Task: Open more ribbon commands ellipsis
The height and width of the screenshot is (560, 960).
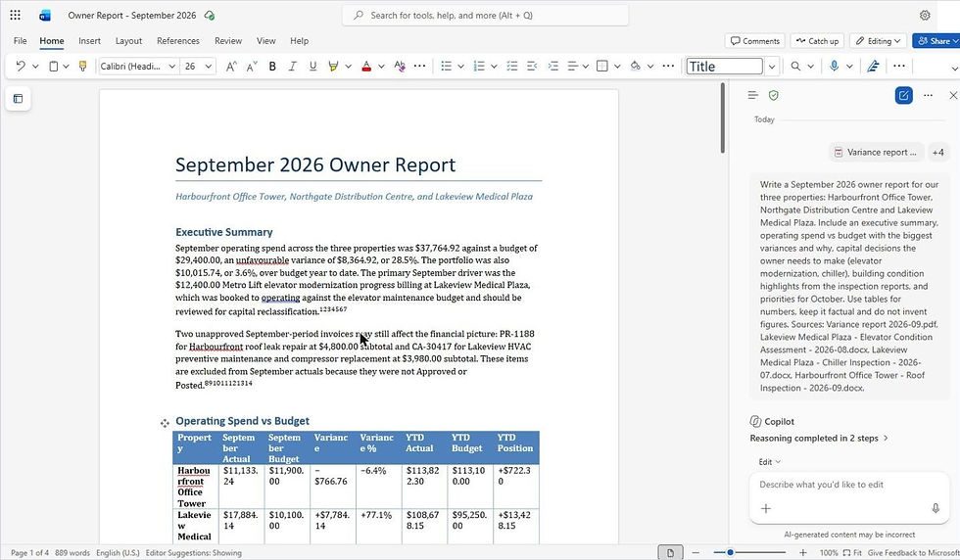Action: click(899, 67)
